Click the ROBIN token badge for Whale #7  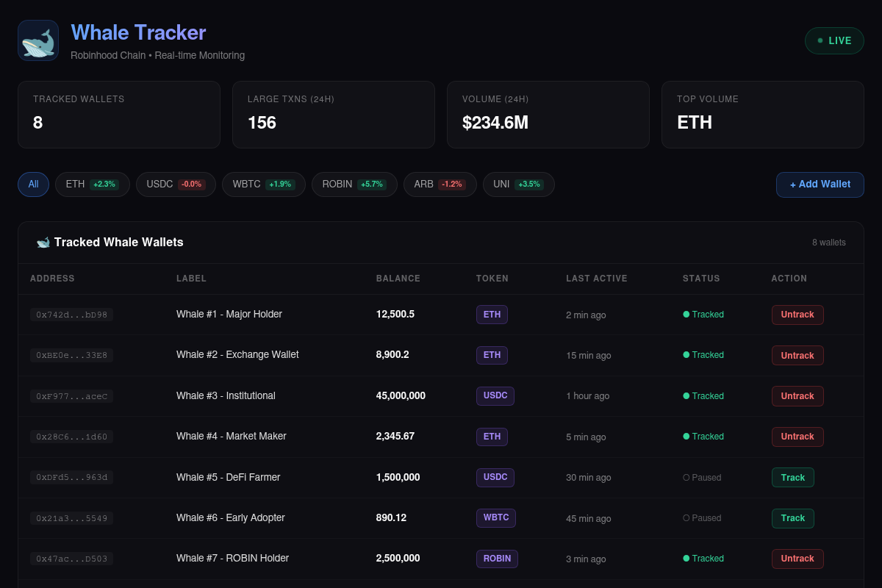(x=497, y=559)
